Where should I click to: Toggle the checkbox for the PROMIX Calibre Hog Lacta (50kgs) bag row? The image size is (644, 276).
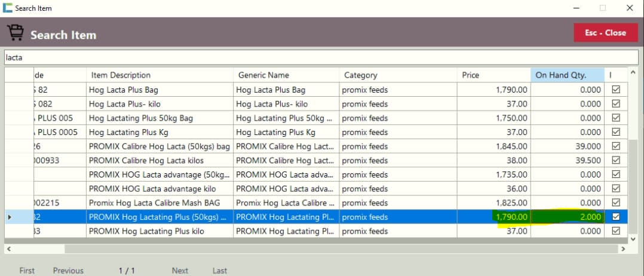(x=616, y=146)
